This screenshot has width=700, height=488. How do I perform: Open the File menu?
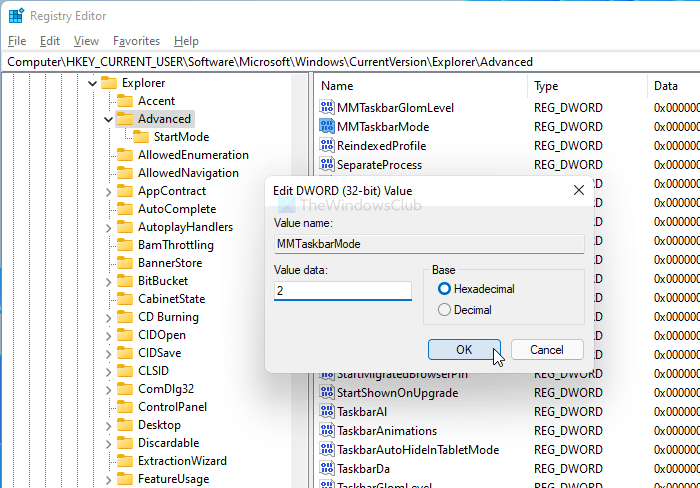point(17,41)
